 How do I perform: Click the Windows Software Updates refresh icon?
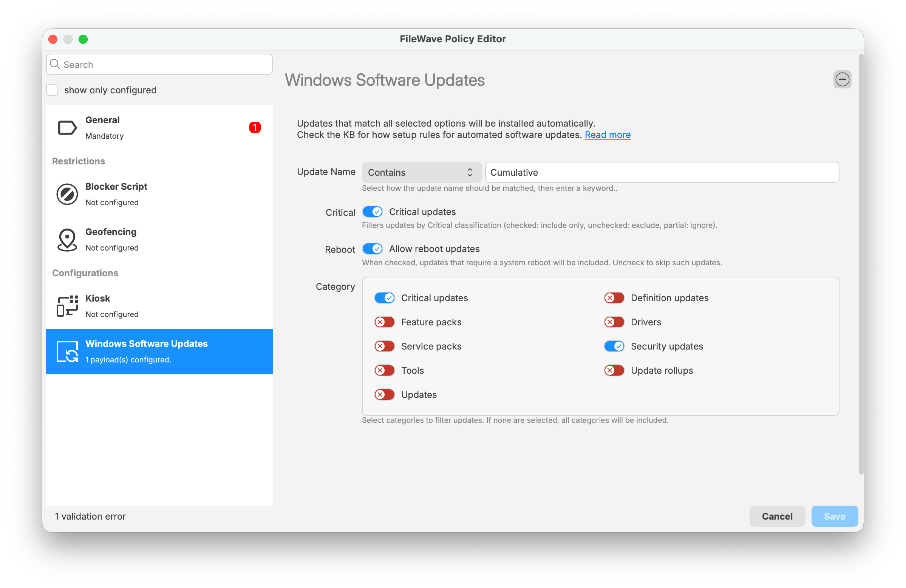(67, 351)
